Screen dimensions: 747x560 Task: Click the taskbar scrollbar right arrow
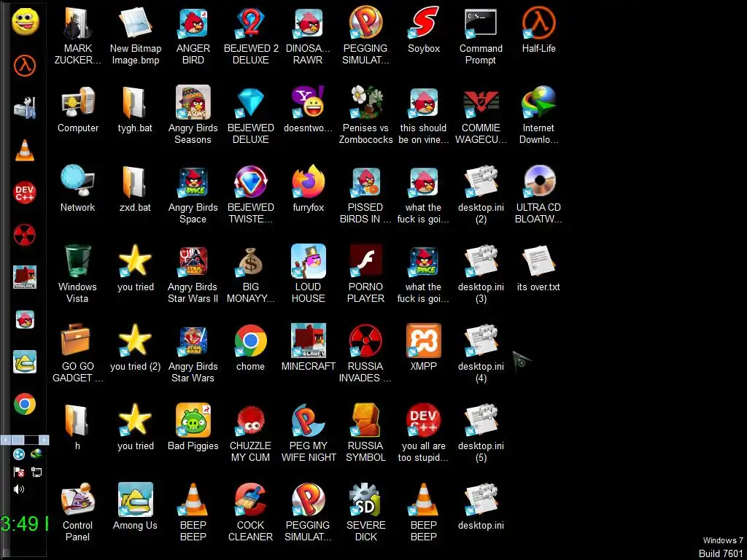point(44,440)
